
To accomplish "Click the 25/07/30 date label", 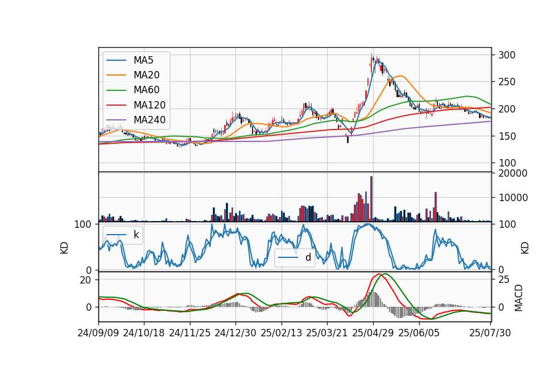I will pos(490,333).
